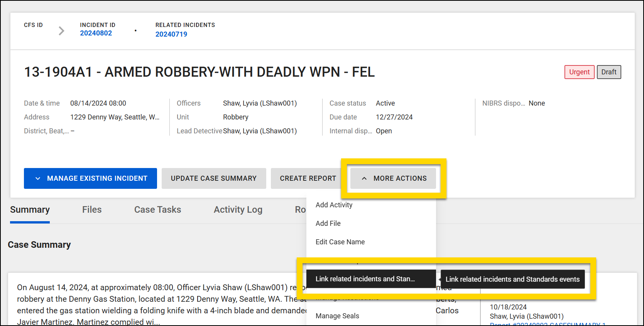
Task: Click address 1229 Denny Way, Seattle
Action: click(115, 117)
